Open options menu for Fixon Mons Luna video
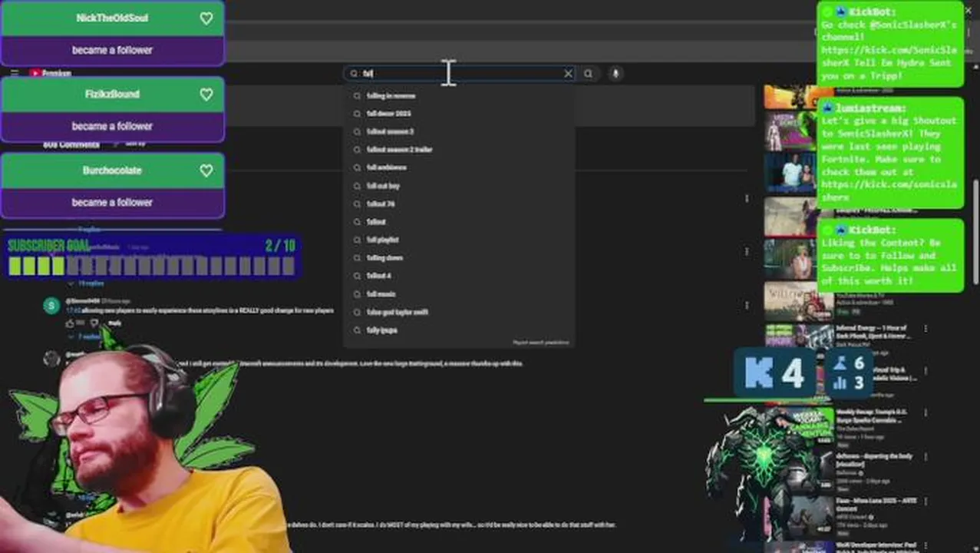The height and width of the screenshot is (553, 980). 926,502
